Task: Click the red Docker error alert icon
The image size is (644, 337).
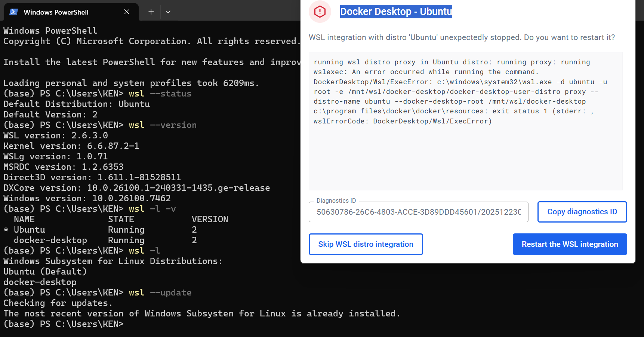Action: pos(320,12)
